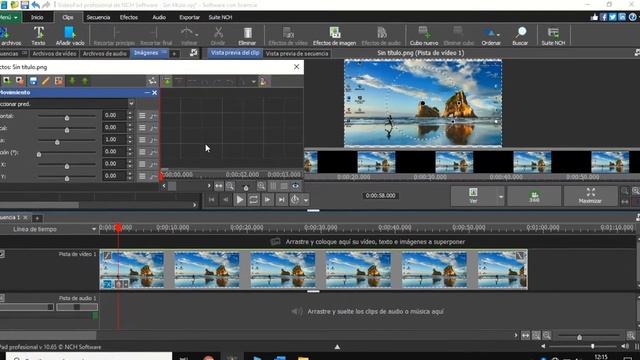The image size is (640, 360).
Task: Select Vista previa de secuencia
Action: (x=297, y=53)
